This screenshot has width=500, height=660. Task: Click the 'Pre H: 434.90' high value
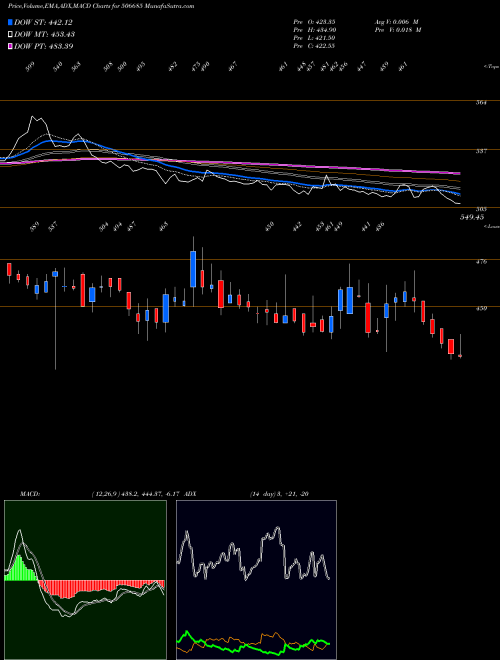314,30
